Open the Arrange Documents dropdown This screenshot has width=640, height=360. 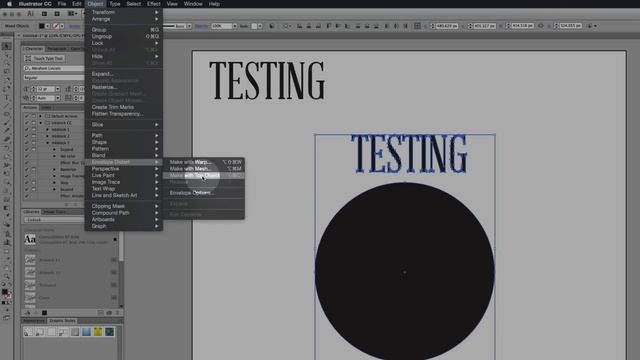click(72, 13)
